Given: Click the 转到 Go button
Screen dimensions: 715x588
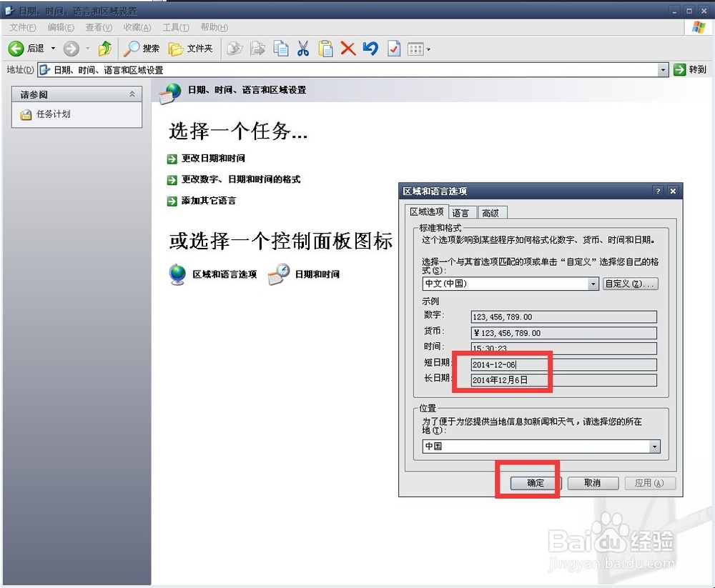Looking at the screenshot, I should (690, 70).
